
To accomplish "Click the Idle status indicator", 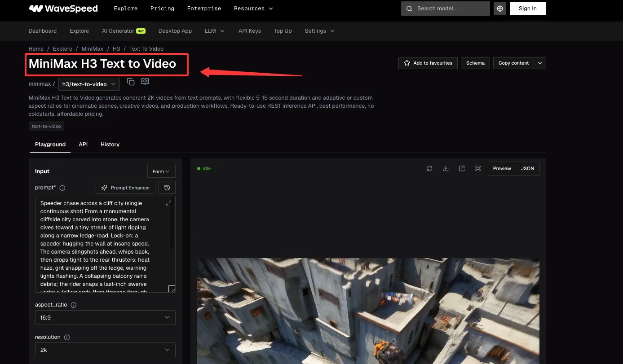I will tap(204, 169).
